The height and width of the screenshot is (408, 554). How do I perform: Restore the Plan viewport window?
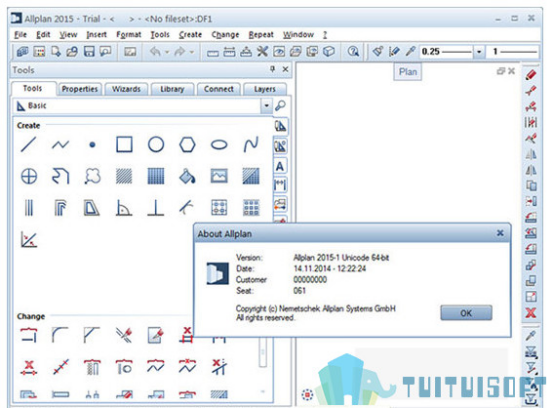tap(500, 71)
